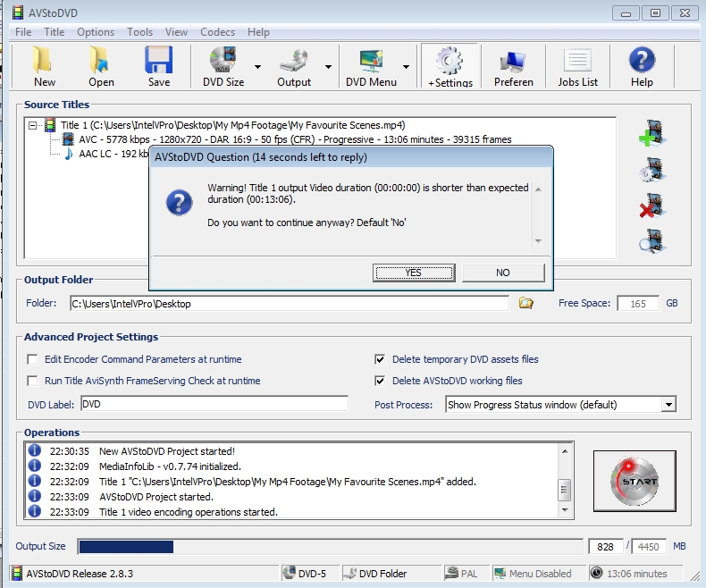706x588 pixels.
Task: Click the START encoding button
Action: [635, 481]
